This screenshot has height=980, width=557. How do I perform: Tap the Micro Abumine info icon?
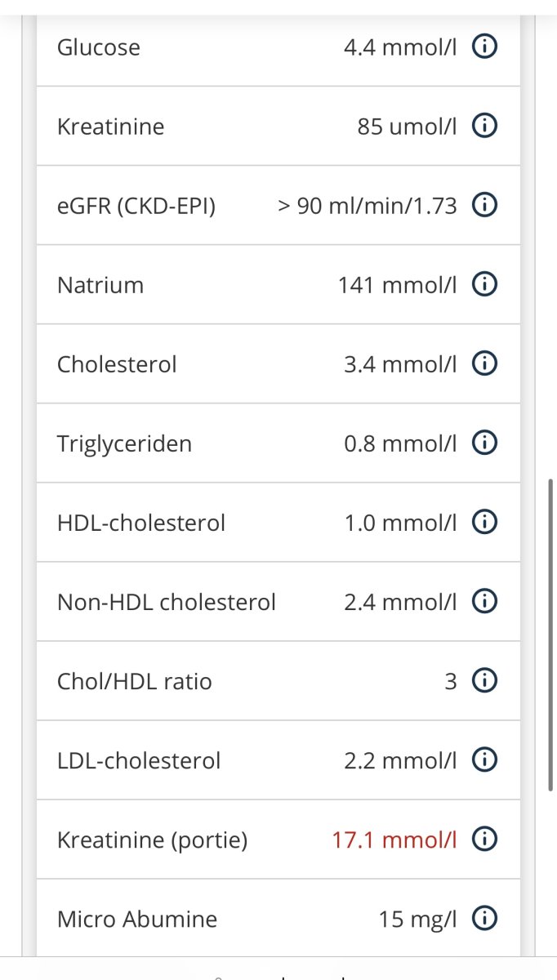click(x=485, y=919)
